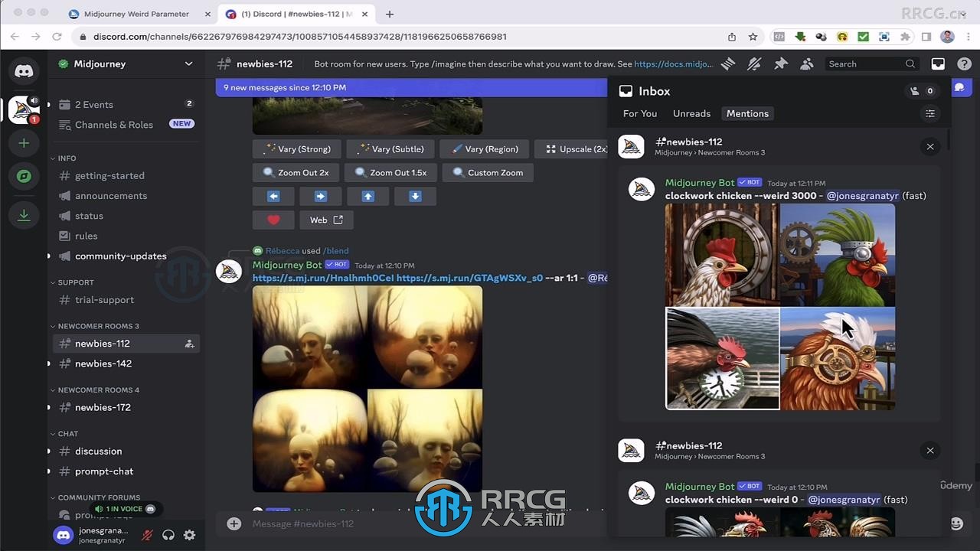Create invite icon beside newbies-112 channel

tap(189, 344)
